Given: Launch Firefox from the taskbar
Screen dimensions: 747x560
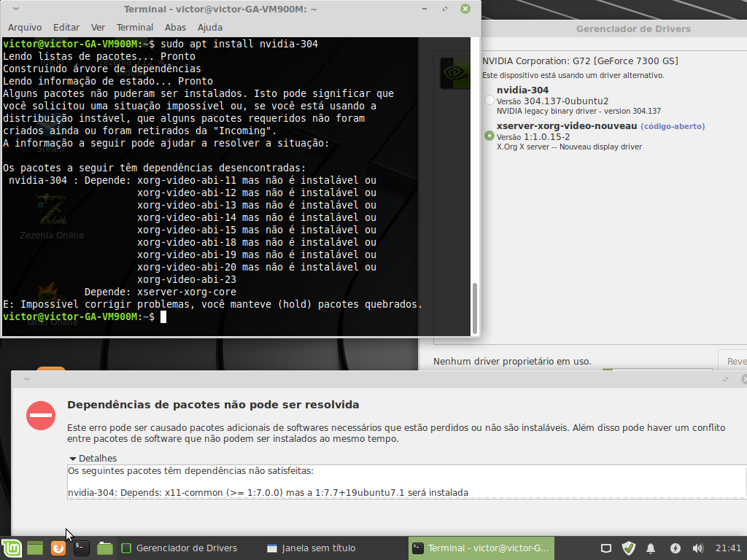Looking at the screenshot, I should tap(58, 548).
